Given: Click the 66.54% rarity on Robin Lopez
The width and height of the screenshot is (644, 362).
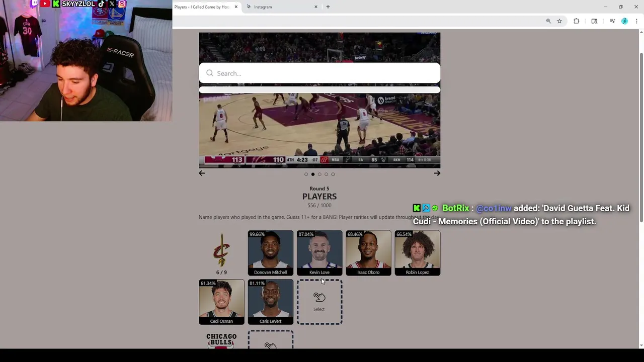Looking at the screenshot, I should point(404,234).
